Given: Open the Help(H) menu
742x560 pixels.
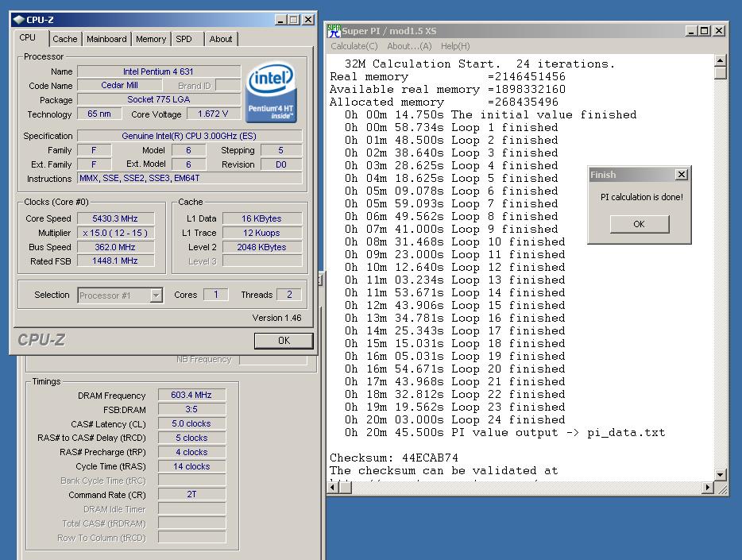Looking at the screenshot, I should click(455, 46).
